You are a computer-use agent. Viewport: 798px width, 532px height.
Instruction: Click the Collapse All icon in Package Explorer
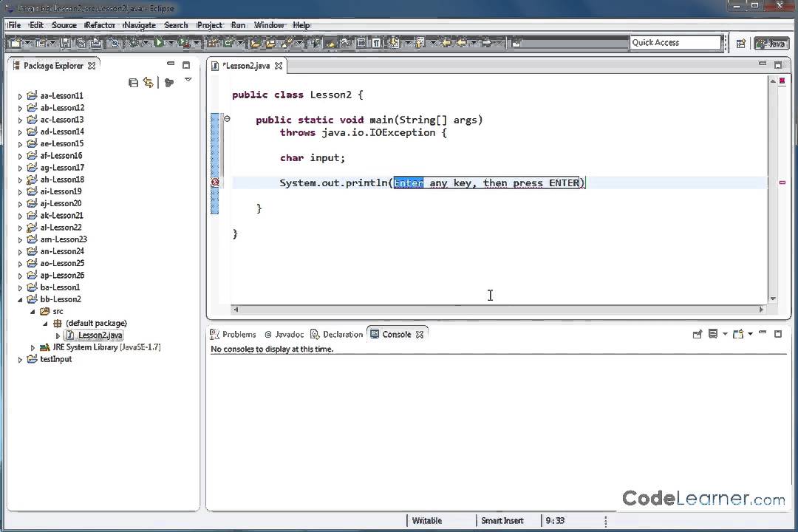pos(133,83)
